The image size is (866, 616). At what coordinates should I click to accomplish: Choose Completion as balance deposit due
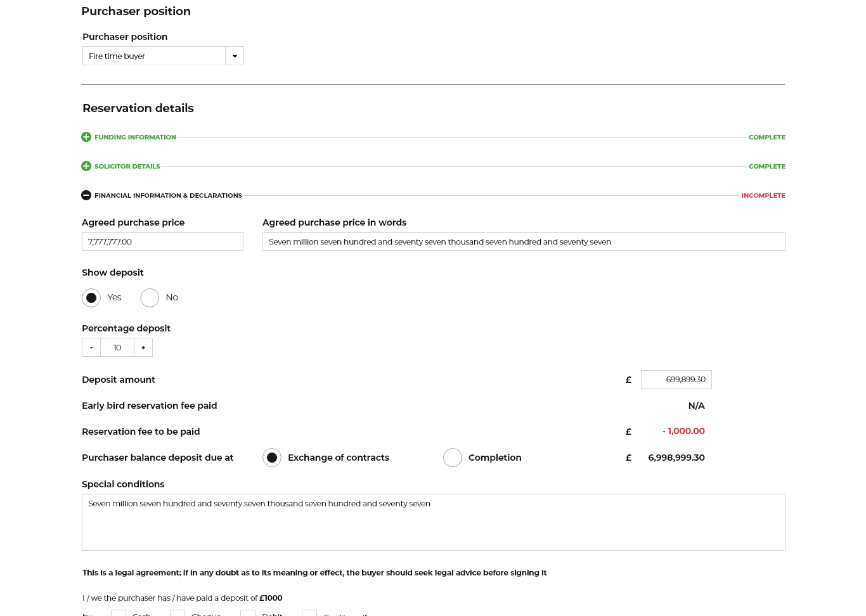tap(453, 458)
